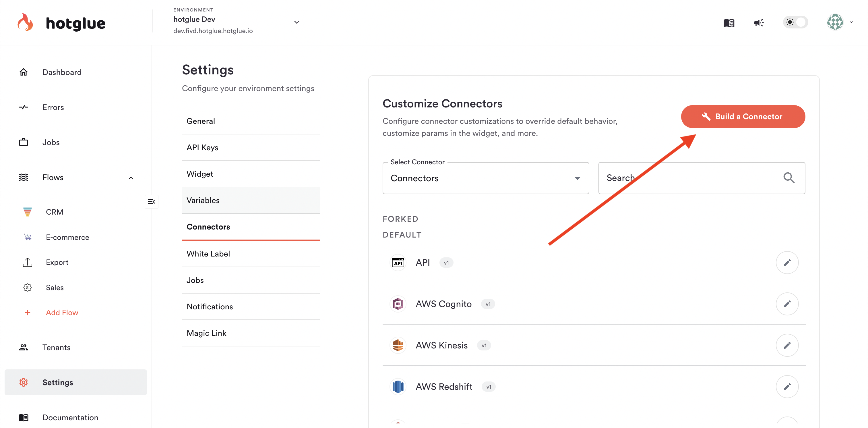Open the API Keys settings tab
This screenshot has height=428, width=868.
[x=251, y=147]
